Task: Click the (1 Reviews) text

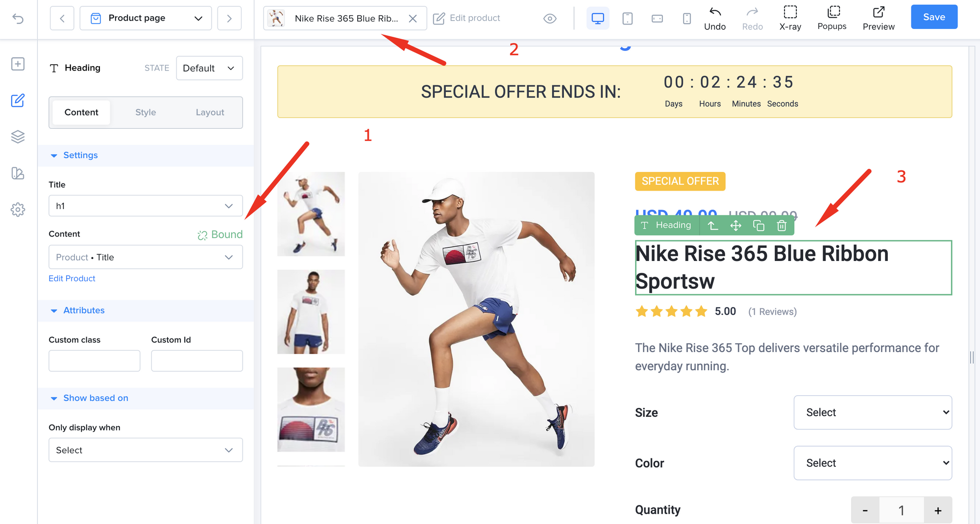Action: (x=772, y=312)
